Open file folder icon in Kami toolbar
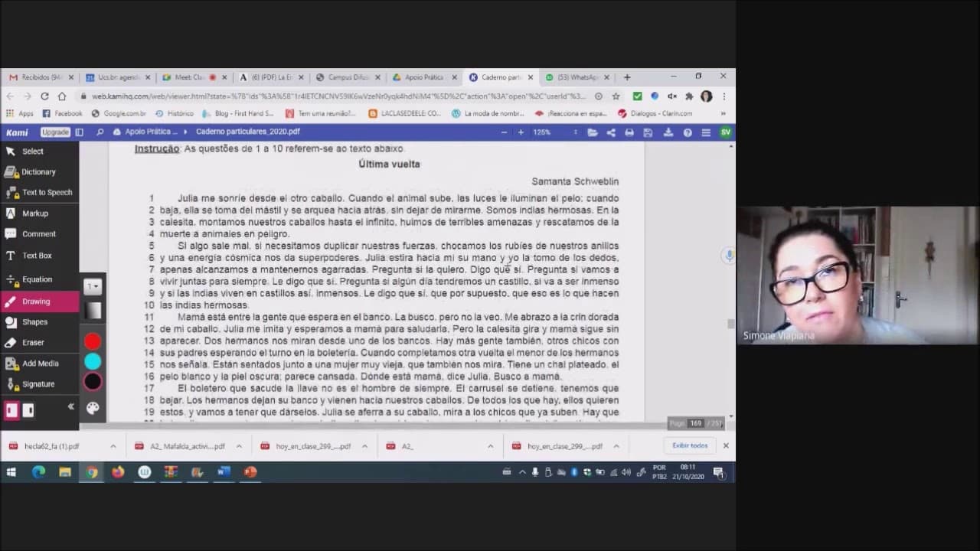980x551 pixels. tap(593, 132)
